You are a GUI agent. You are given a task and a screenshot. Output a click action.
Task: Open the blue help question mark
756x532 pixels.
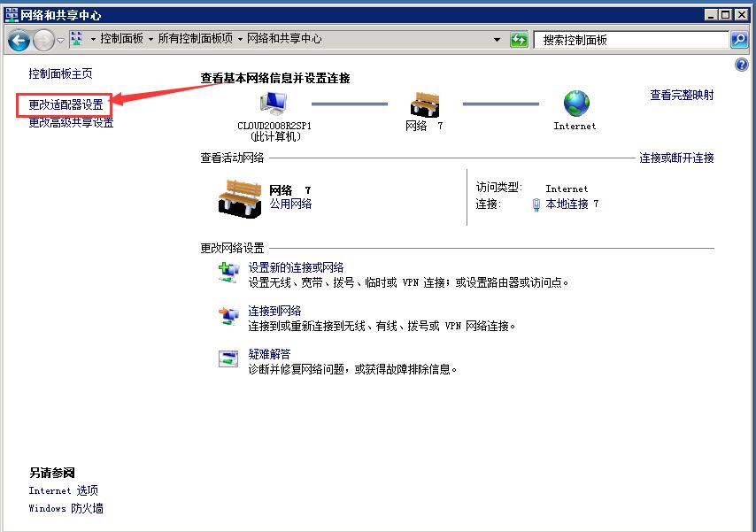pos(742,64)
